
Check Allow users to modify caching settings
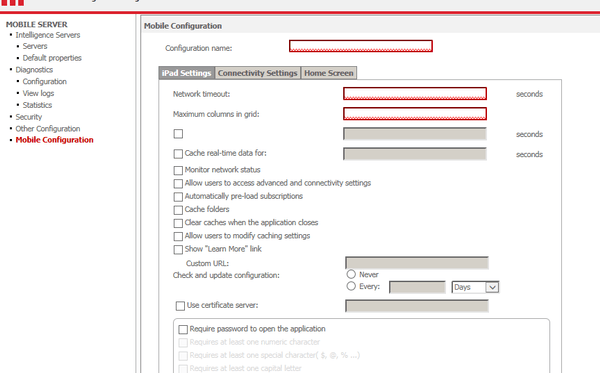tap(178, 236)
